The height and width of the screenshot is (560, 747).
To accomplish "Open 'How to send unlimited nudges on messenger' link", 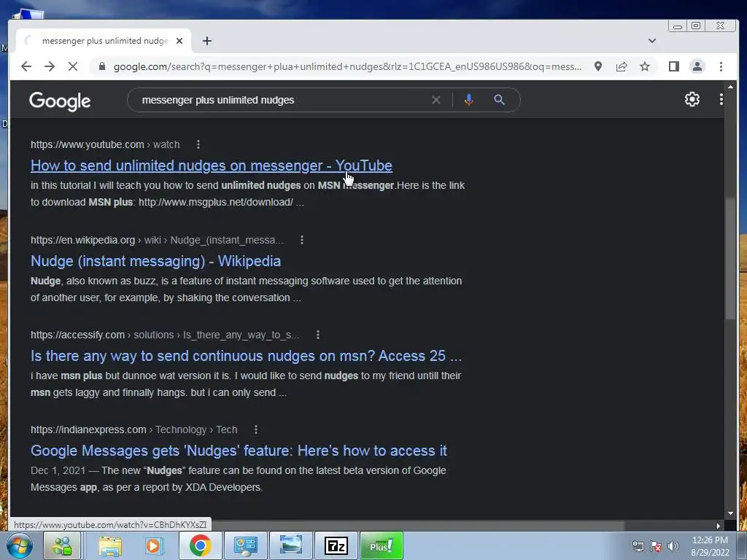I will pos(212,166).
